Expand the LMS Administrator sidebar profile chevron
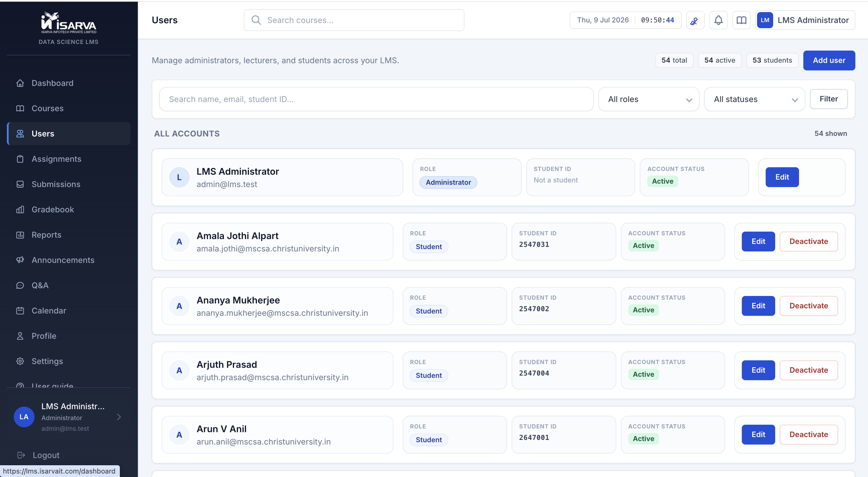 tap(119, 417)
